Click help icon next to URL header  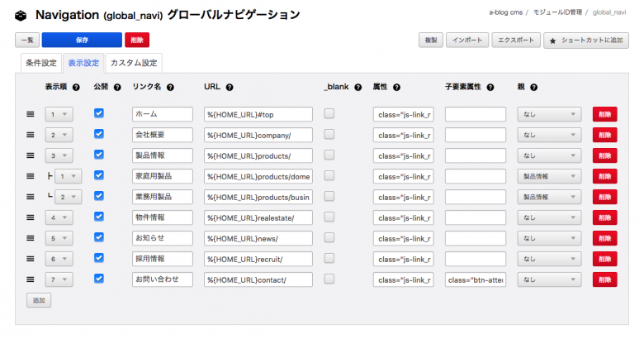pyautogui.click(x=229, y=87)
